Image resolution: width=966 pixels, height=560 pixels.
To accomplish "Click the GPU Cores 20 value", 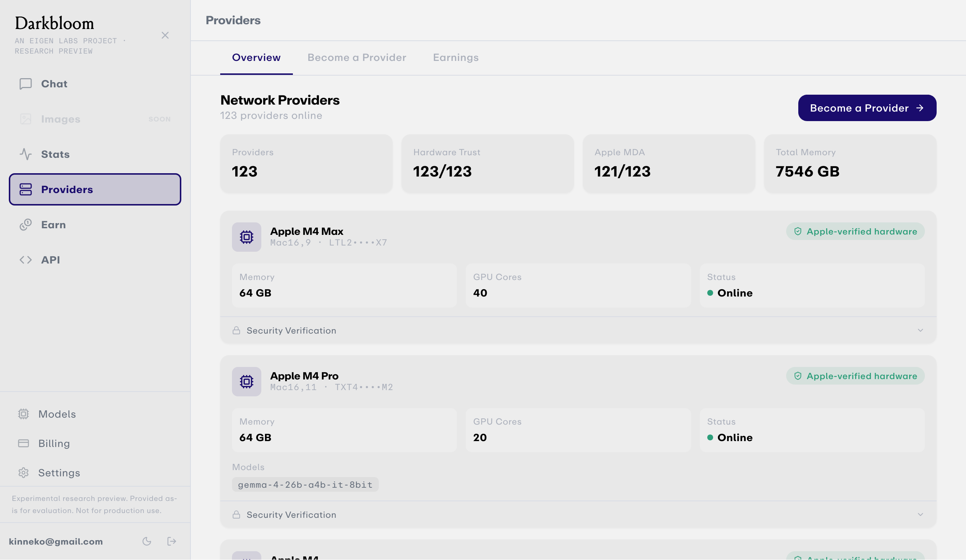I will 480,438.
